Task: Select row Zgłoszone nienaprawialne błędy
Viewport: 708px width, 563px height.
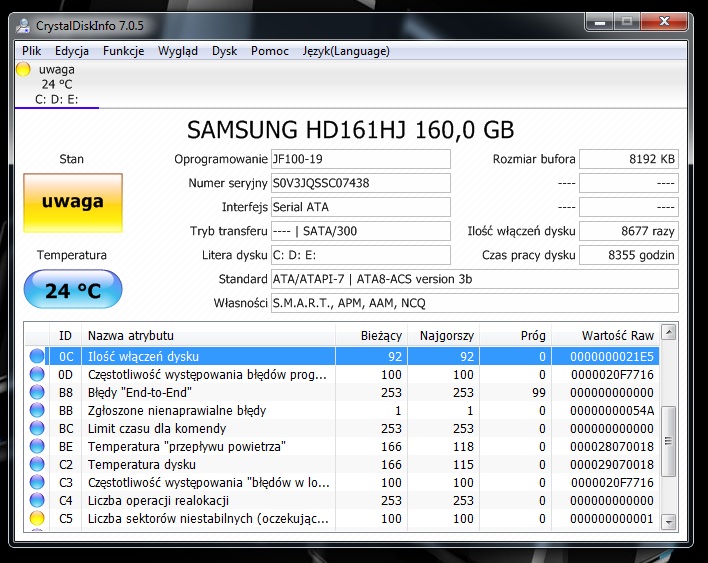Action: tap(342, 410)
